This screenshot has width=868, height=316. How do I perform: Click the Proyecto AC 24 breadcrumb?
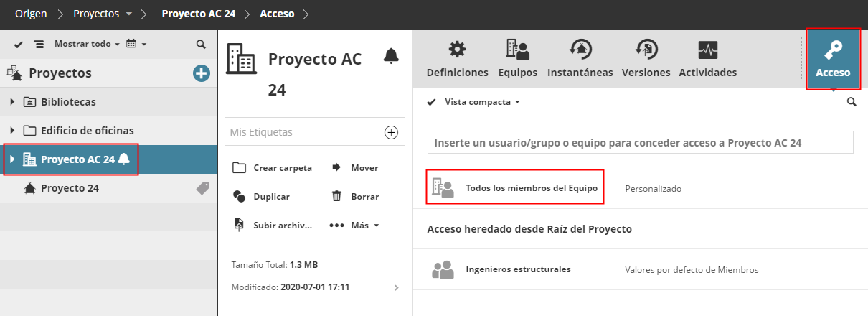click(199, 14)
